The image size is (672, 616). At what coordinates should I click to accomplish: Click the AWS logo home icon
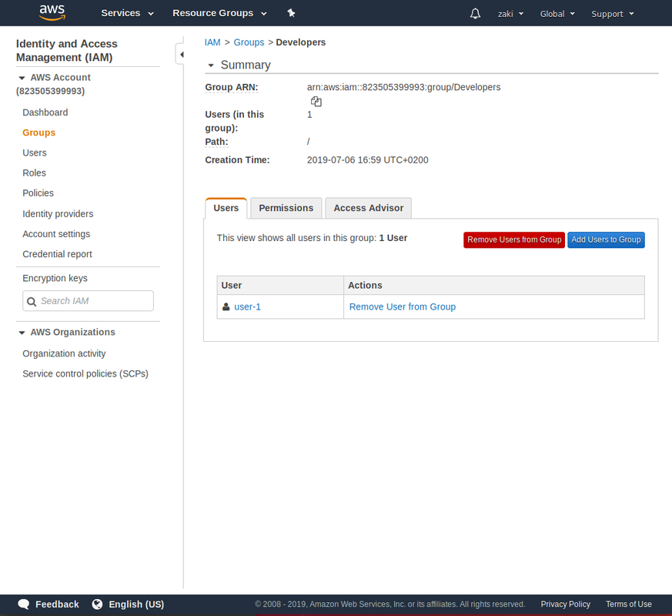click(x=52, y=13)
